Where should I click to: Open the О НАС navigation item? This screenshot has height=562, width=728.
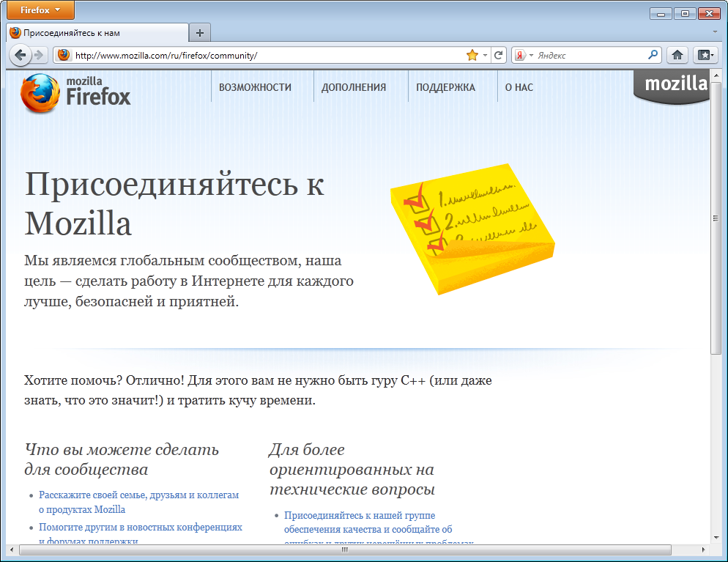pos(519,87)
